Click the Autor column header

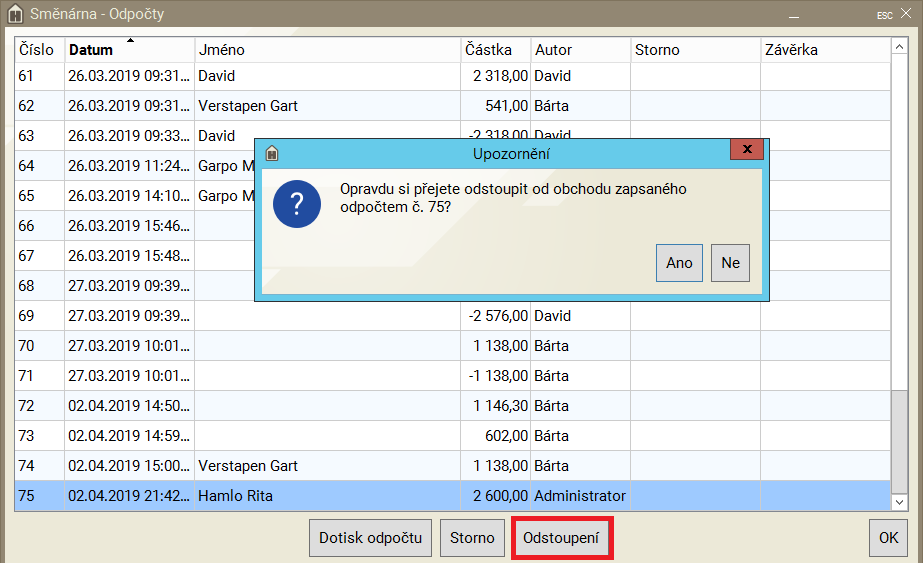tap(579, 50)
